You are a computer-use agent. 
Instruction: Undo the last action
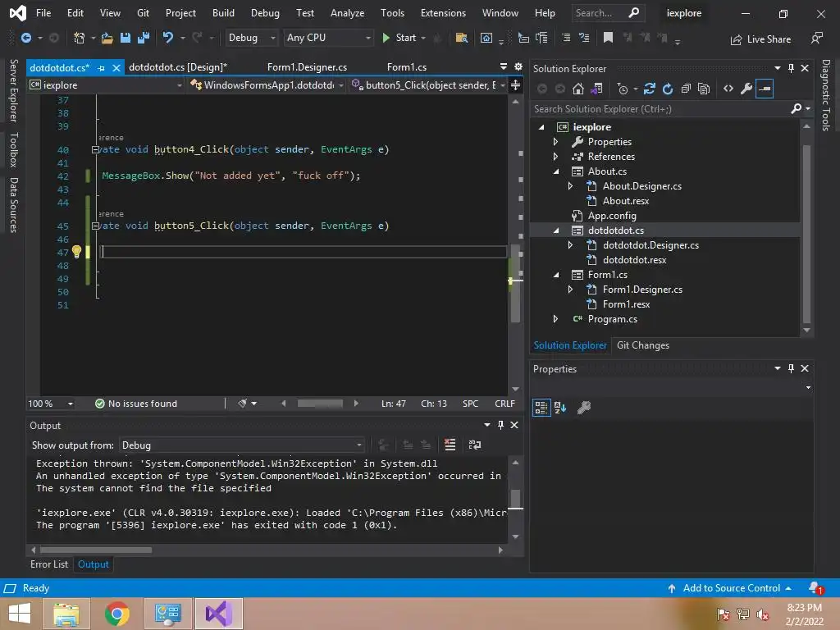point(168,38)
